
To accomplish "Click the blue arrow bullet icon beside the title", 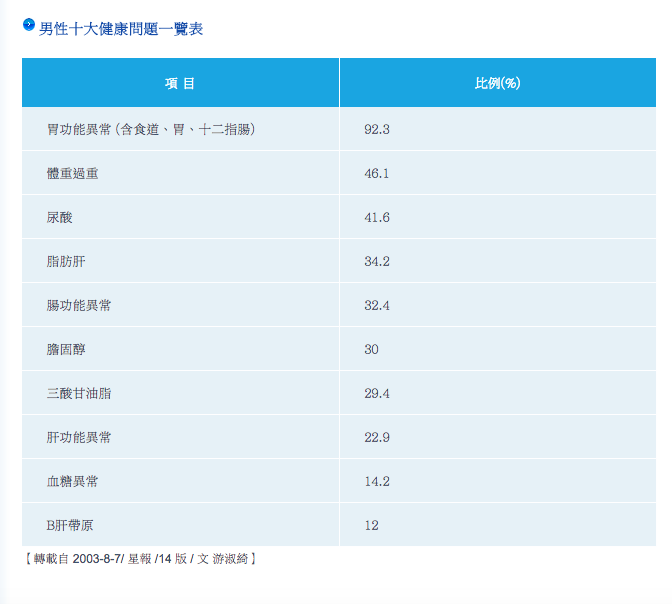I will coord(29,25).
